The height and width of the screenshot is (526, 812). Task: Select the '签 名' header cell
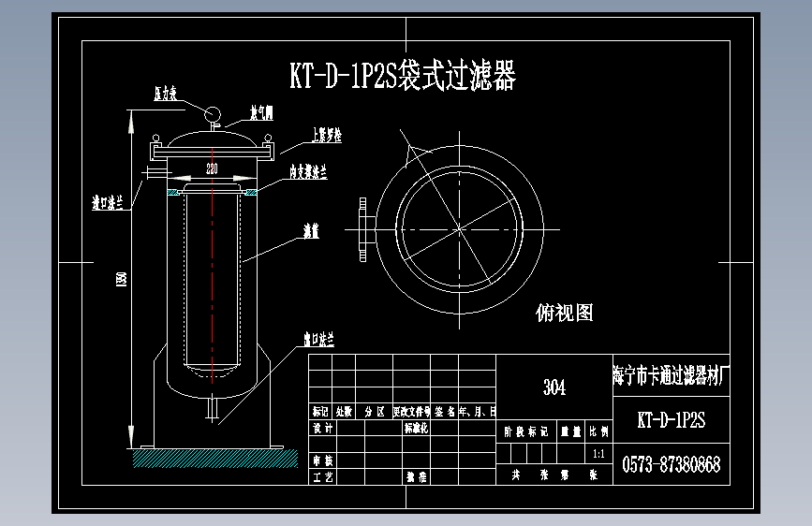click(444, 412)
